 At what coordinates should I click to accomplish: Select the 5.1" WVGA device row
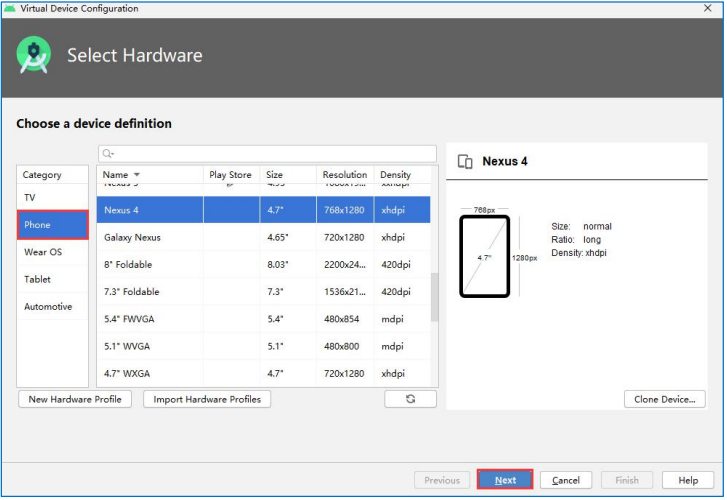point(265,347)
